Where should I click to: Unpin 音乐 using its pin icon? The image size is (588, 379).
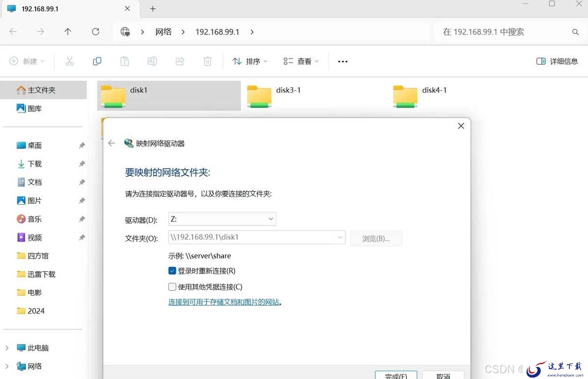pos(82,219)
